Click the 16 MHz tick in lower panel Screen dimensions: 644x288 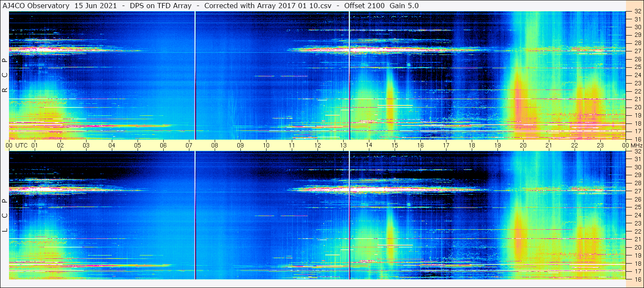pos(637,279)
